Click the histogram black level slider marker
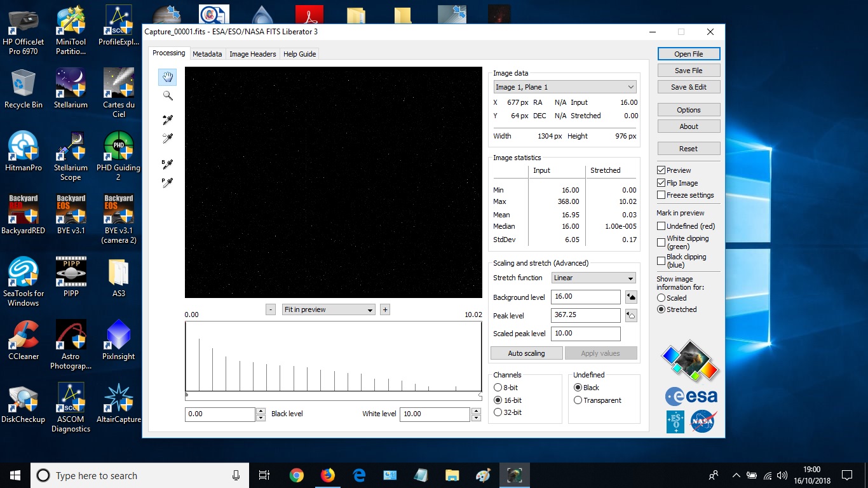 coord(186,395)
